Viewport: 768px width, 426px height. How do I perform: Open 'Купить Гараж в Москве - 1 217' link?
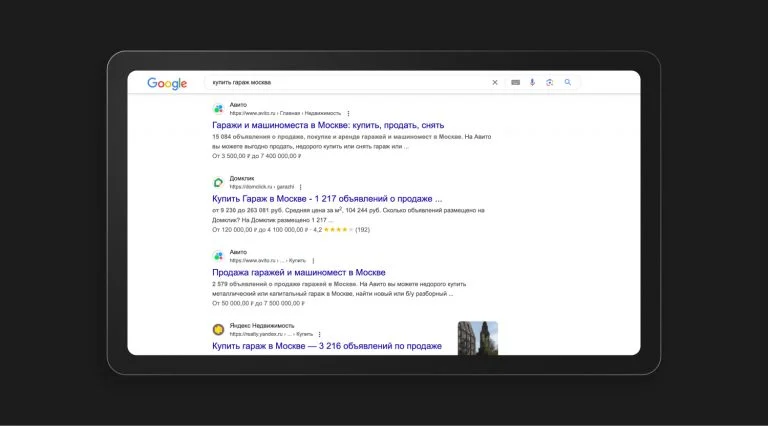327,199
